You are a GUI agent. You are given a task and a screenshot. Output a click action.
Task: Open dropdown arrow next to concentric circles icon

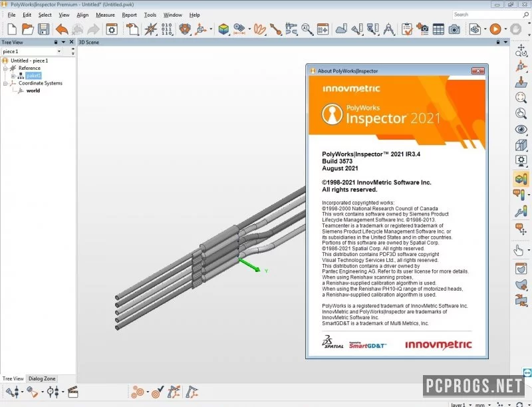[x=148, y=392]
